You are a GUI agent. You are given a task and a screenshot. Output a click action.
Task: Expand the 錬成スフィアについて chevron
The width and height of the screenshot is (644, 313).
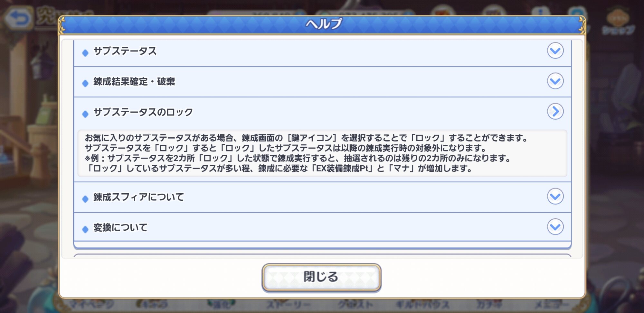click(x=555, y=196)
